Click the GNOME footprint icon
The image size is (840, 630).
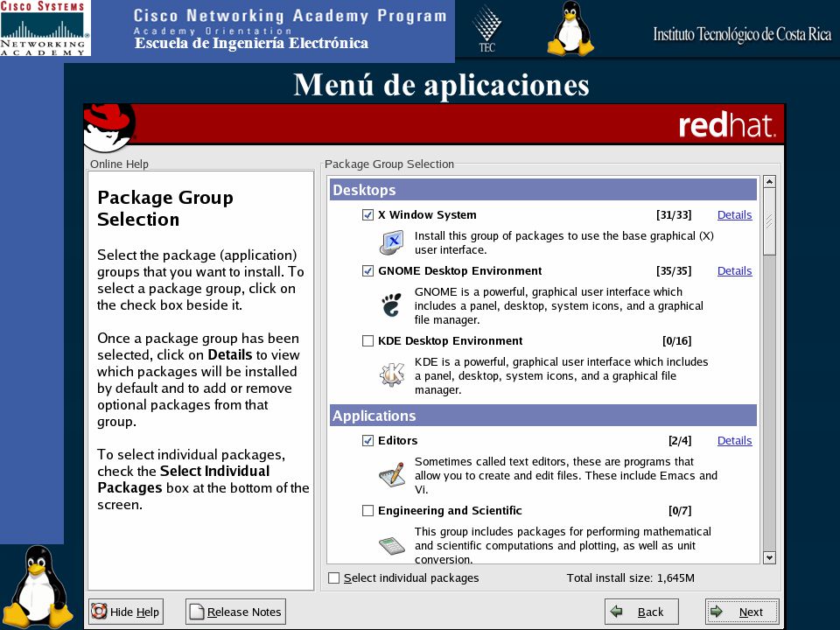(392, 305)
